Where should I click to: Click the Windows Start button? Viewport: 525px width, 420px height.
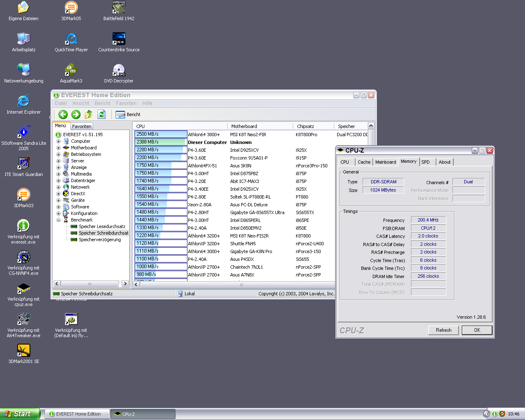20,414
